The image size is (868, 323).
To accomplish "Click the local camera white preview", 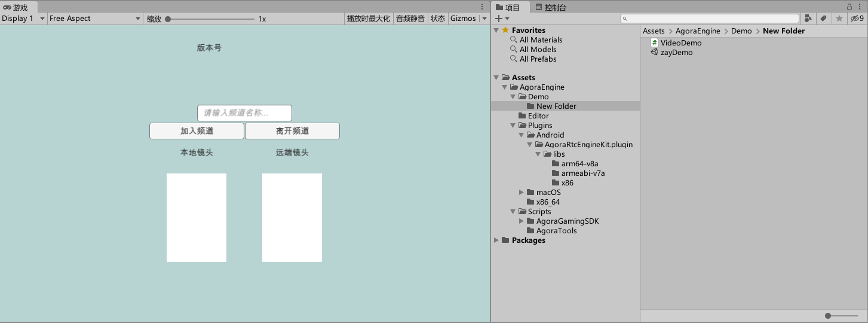I will (x=197, y=218).
